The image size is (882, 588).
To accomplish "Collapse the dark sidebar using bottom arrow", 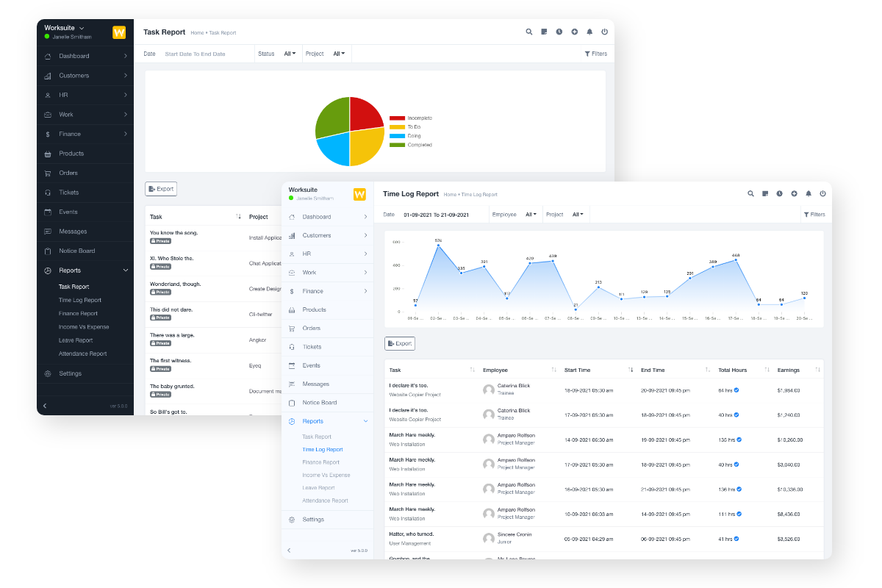I will point(45,406).
